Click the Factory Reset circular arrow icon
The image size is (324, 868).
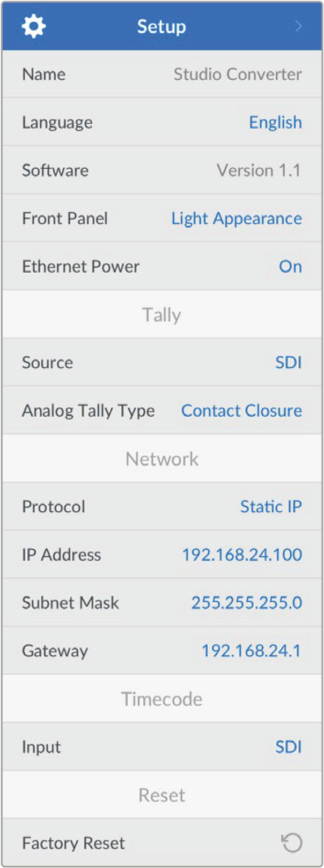pos(292,843)
